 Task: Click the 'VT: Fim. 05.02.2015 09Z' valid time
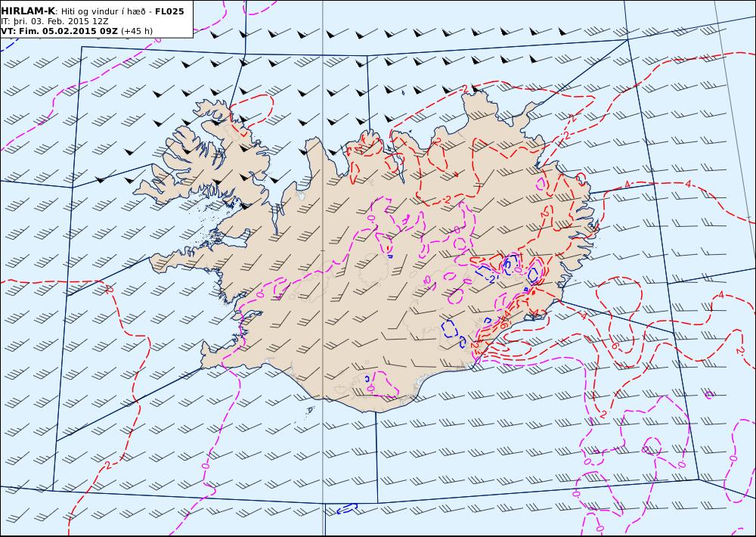[x=59, y=31]
